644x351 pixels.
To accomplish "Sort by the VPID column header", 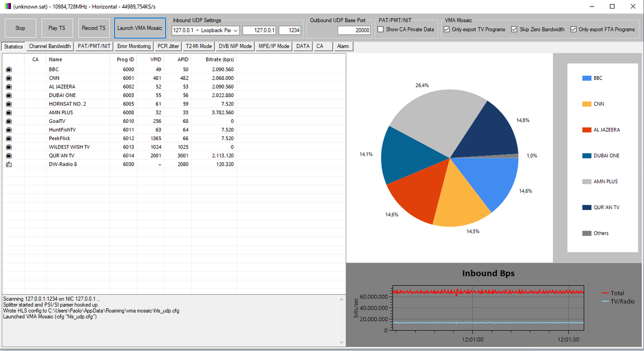I will tap(150, 59).
